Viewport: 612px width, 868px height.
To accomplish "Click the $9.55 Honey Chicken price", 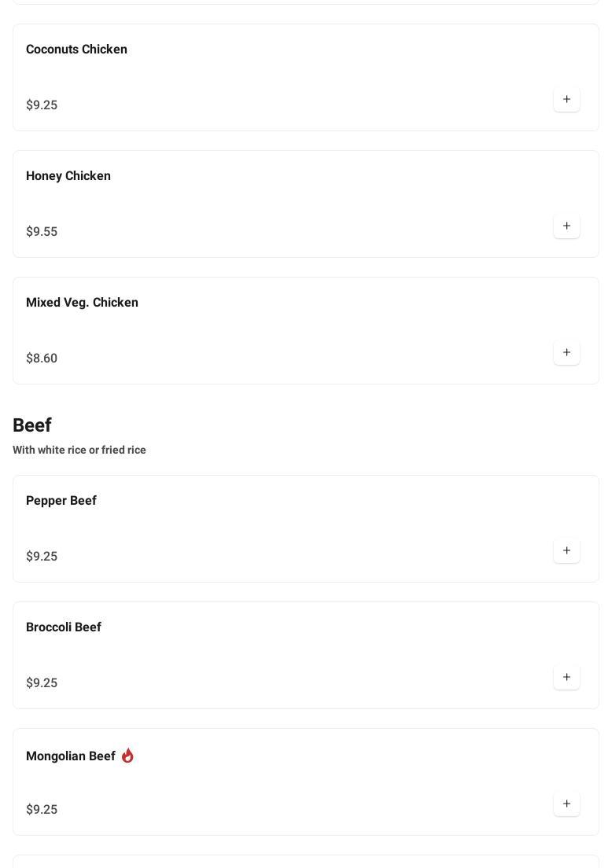I will click(x=42, y=231).
